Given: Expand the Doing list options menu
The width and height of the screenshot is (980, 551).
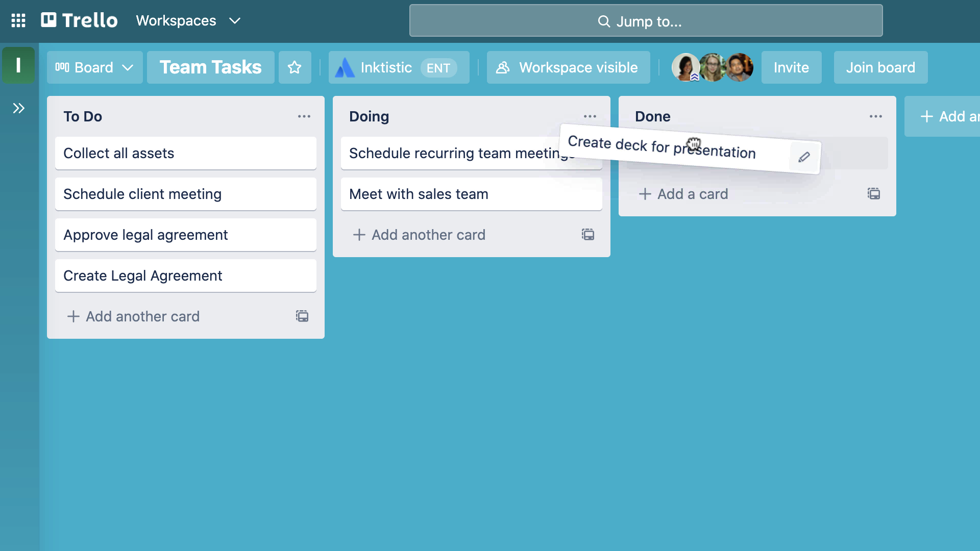Looking at the screenshot, I should click(x=590, y=116).
